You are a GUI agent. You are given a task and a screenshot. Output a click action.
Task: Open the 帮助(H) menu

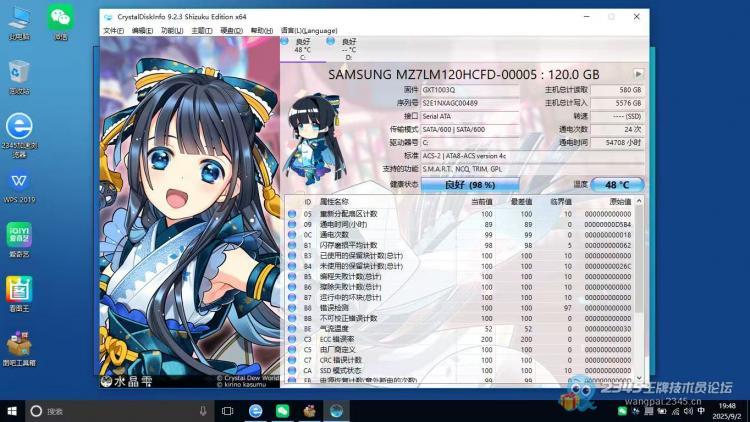click(x=261, y=31)
